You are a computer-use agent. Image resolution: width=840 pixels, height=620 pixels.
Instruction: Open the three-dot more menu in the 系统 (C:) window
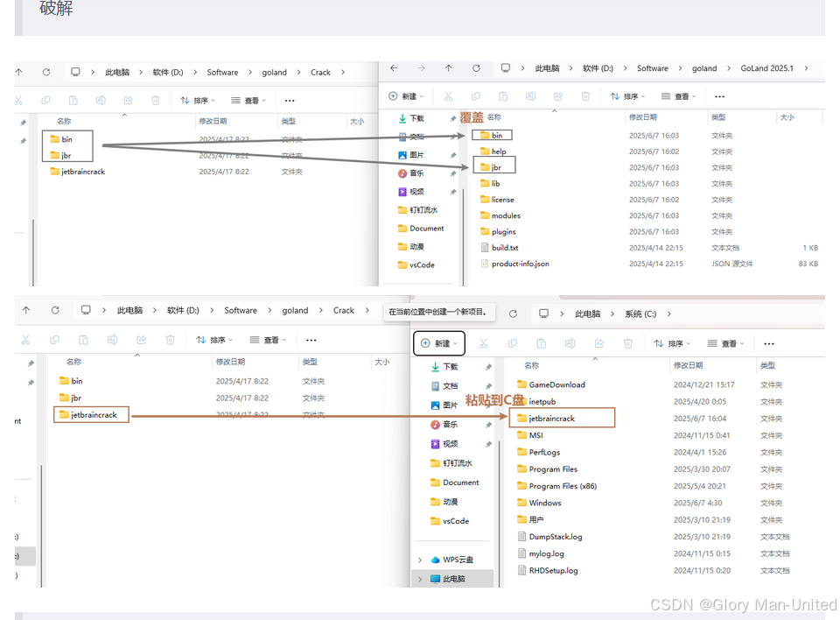pos(769,343)
